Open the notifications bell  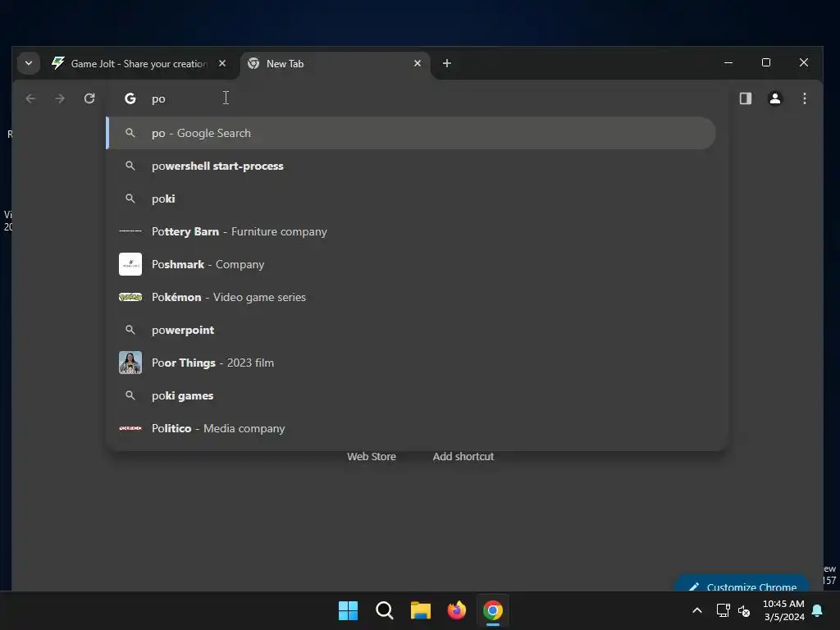coord(818,610)
